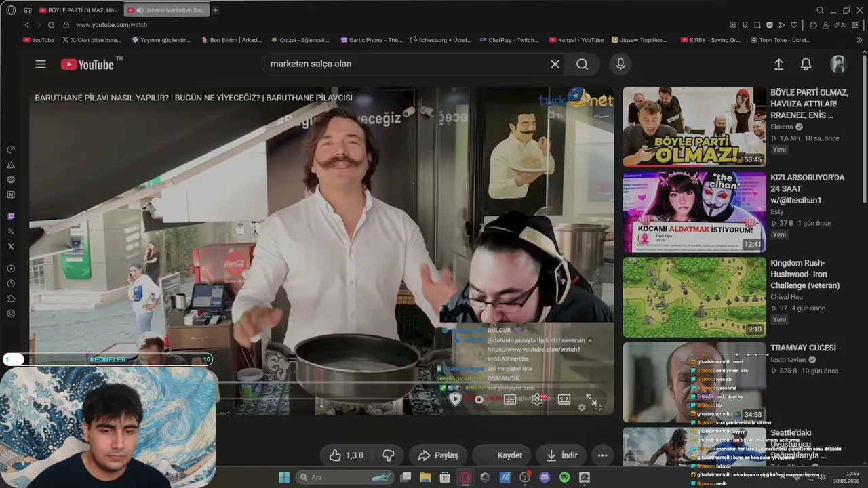The image size is (868, 488).
Task: Switch to the 'Jahrein Marketten Salça' tab
Action: click(x=166, y=10)
